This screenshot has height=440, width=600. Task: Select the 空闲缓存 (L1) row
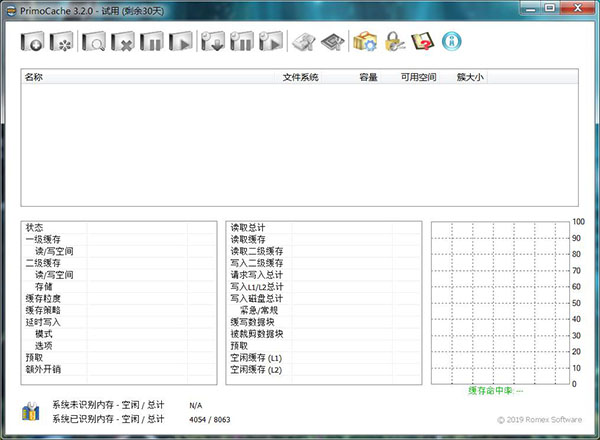pyautogui.click(x=324, y=358)
